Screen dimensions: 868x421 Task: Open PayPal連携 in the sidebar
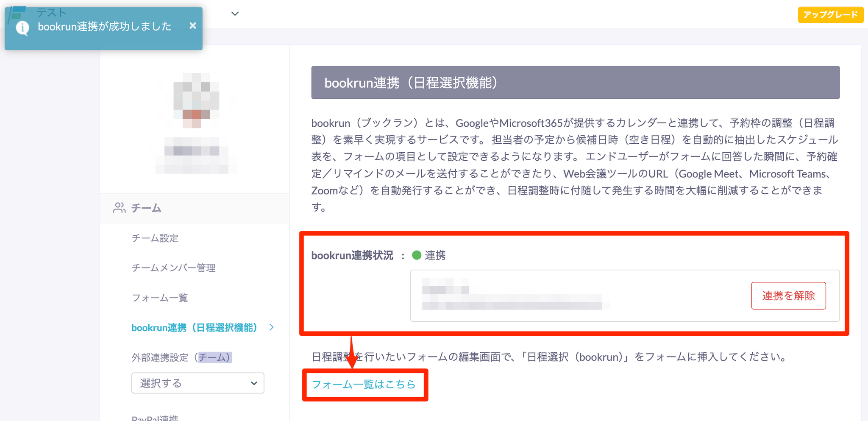(155, 418)
